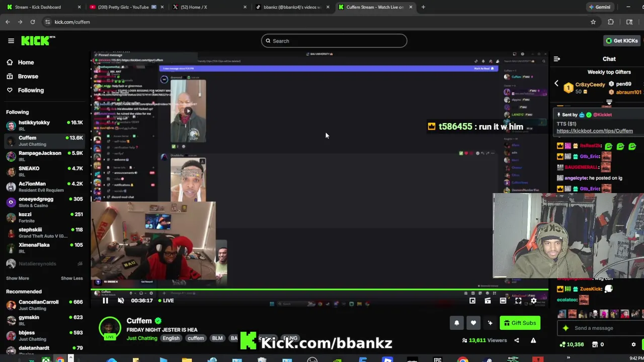Viewport: 644px width, 362px height.
Task: Open the Kick hamburger menu
Action: (x=11, y=41)
